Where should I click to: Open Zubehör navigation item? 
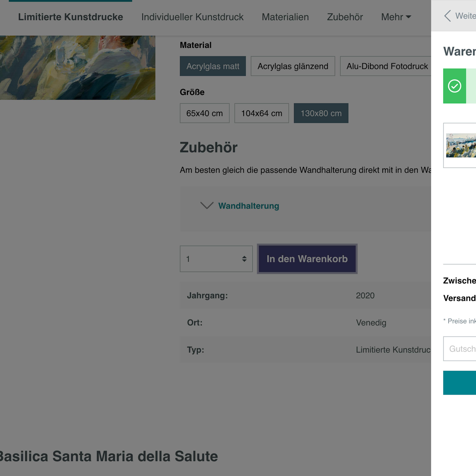click(345, 17)
